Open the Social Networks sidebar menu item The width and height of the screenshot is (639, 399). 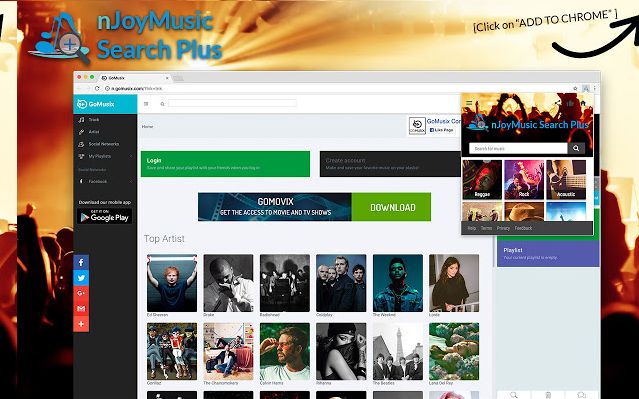coord(104,144)
